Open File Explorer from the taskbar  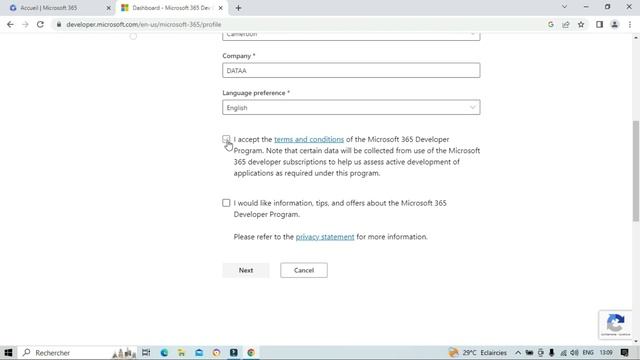tap(182, 353)
